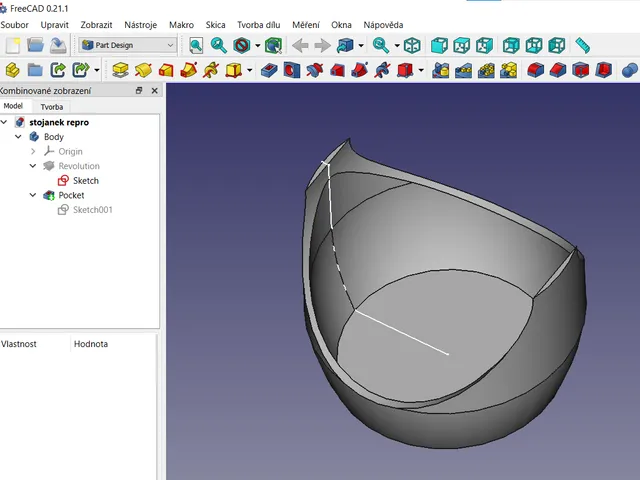Click the Fillet tool icon
Screen dimensions: 640x480
point(536,70)
